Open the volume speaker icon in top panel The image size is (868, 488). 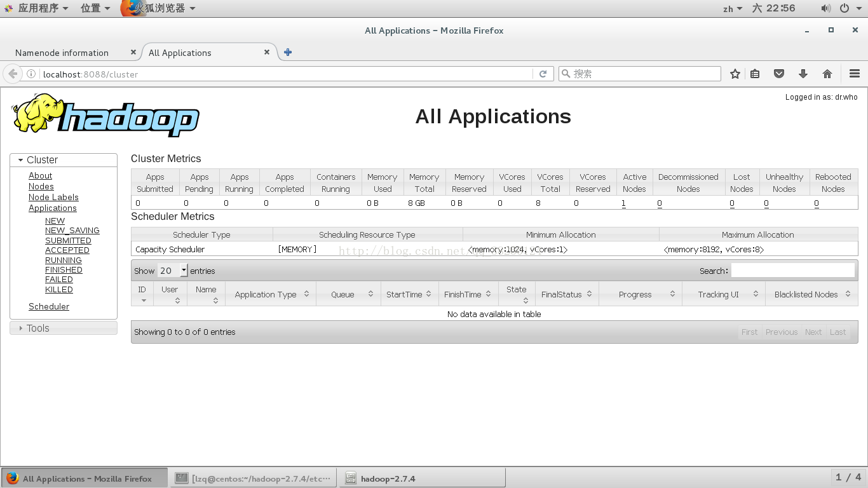(x=825, y=8)
